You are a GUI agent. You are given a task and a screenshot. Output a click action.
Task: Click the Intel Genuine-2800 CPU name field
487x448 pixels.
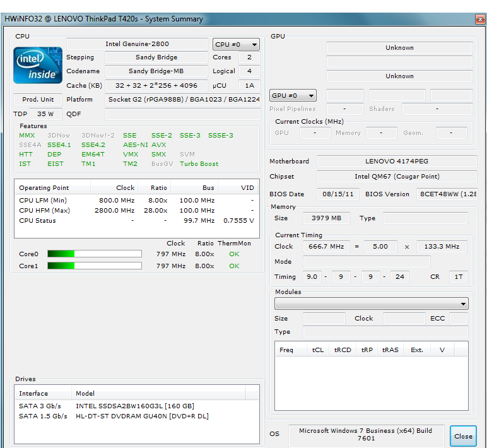(137, 44)
